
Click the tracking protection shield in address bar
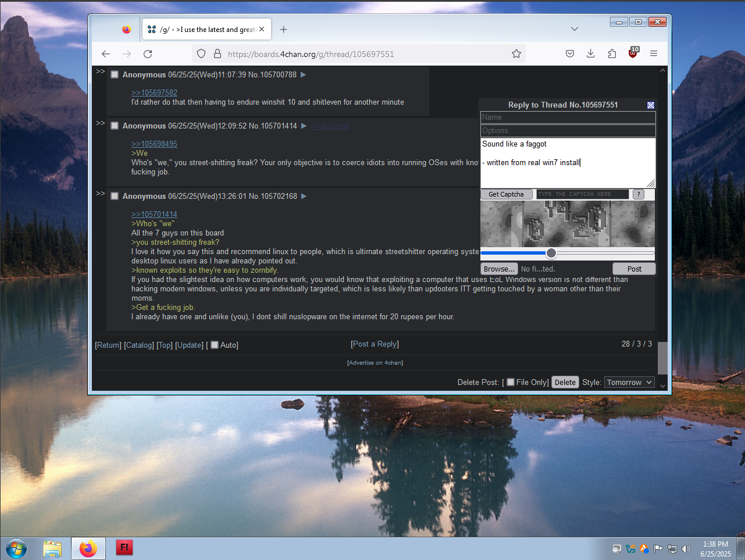[x=201, y=54]
